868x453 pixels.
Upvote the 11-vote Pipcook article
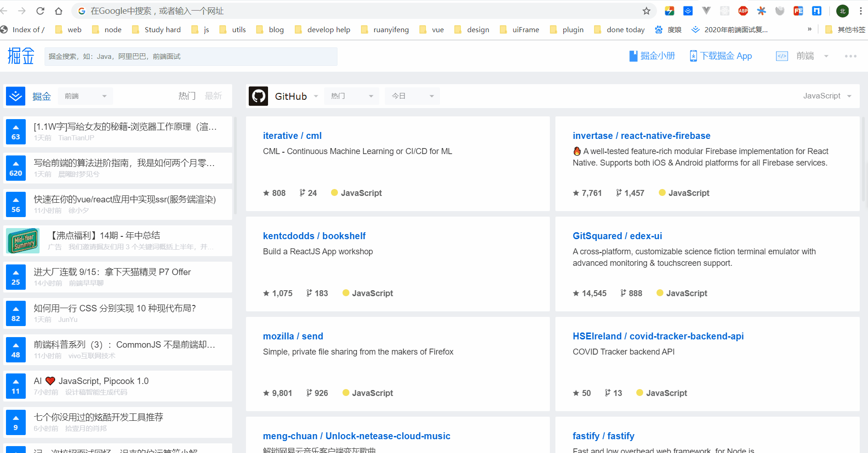point(16,386)
